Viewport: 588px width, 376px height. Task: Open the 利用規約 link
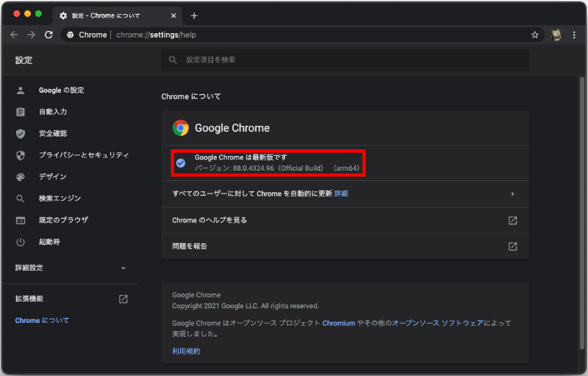point(186,352)
